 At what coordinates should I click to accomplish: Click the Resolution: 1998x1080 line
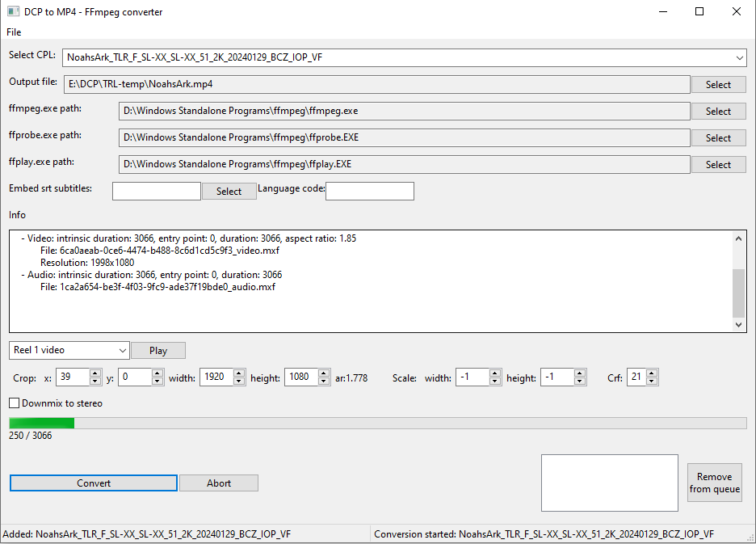(x=87, y=263)
